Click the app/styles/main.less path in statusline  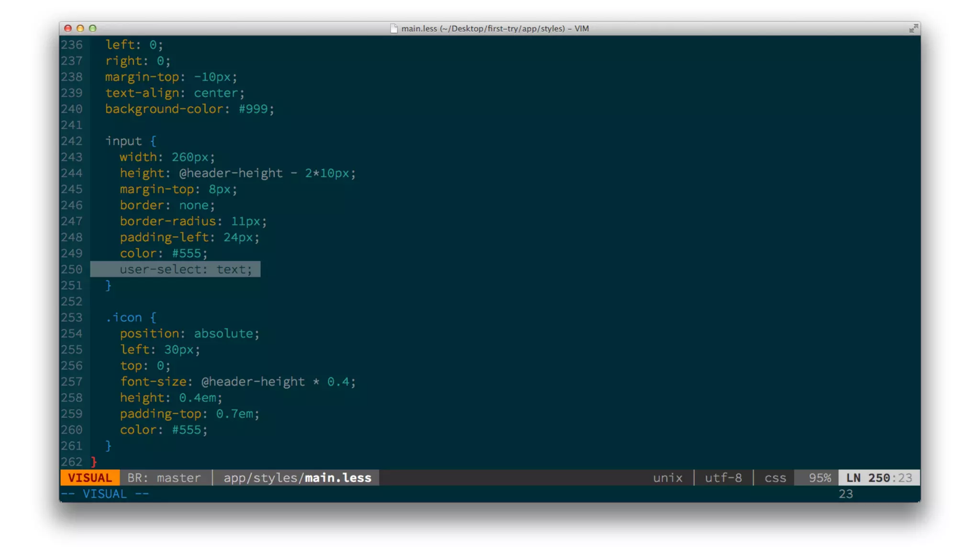[x=297, y=478]
